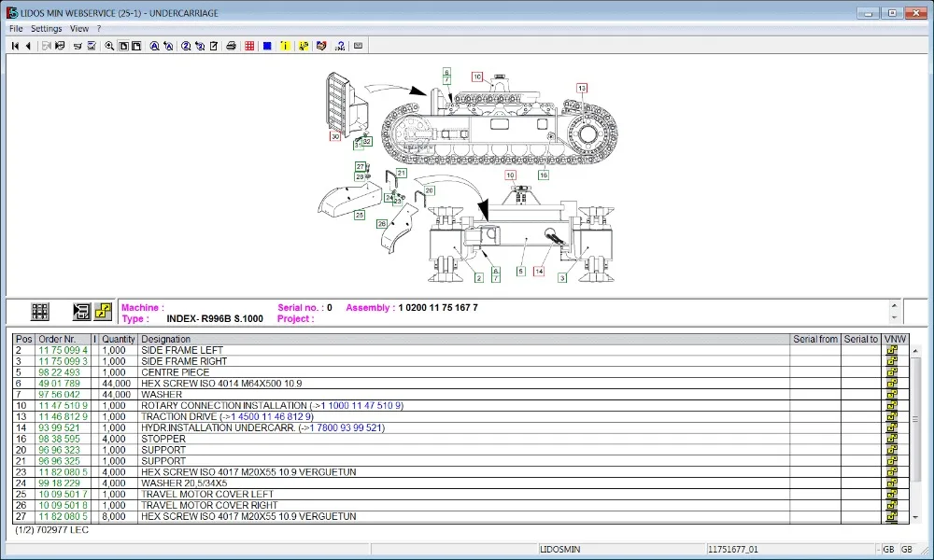Click the Designation column header

[x=165, y=339]
